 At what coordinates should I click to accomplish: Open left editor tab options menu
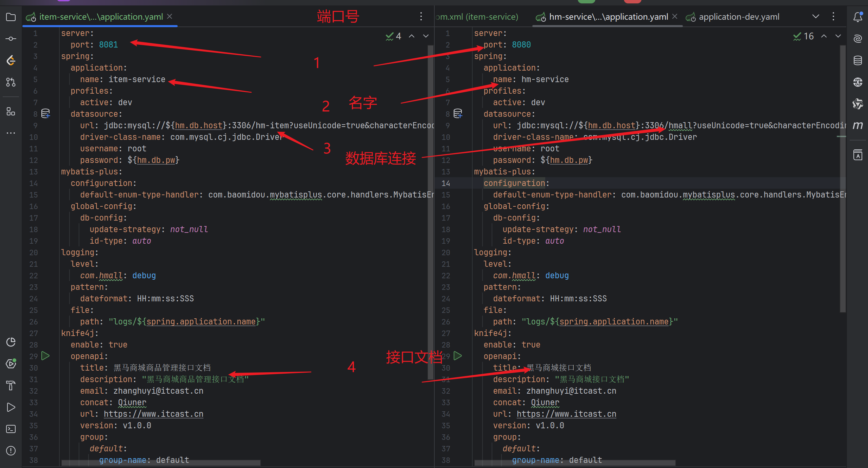tap(421, 16)
